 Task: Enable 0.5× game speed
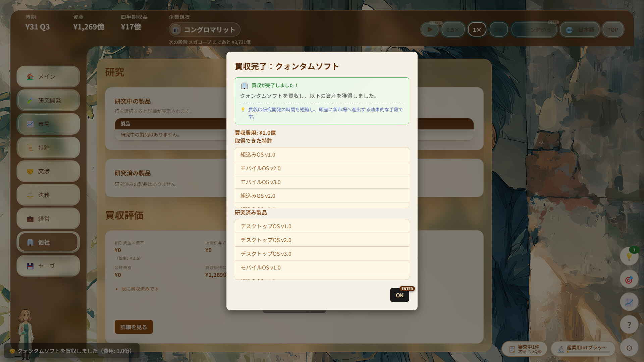[453, 29]
